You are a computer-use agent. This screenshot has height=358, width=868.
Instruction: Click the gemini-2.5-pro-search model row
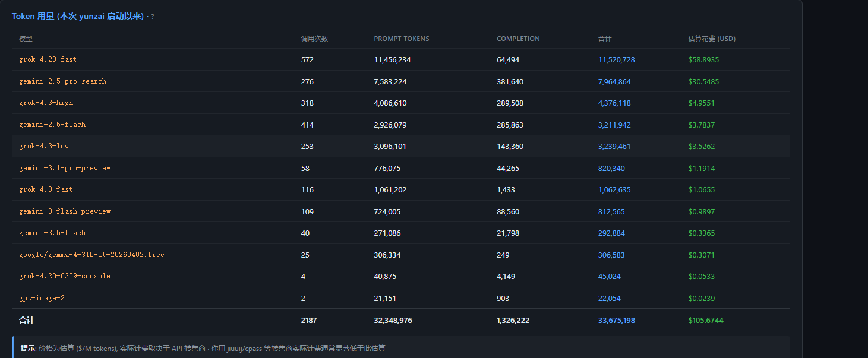[401, 81]
